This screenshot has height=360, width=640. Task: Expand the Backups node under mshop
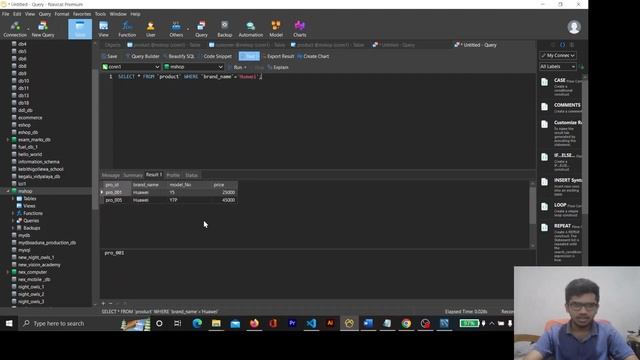(x=13, y=228)
